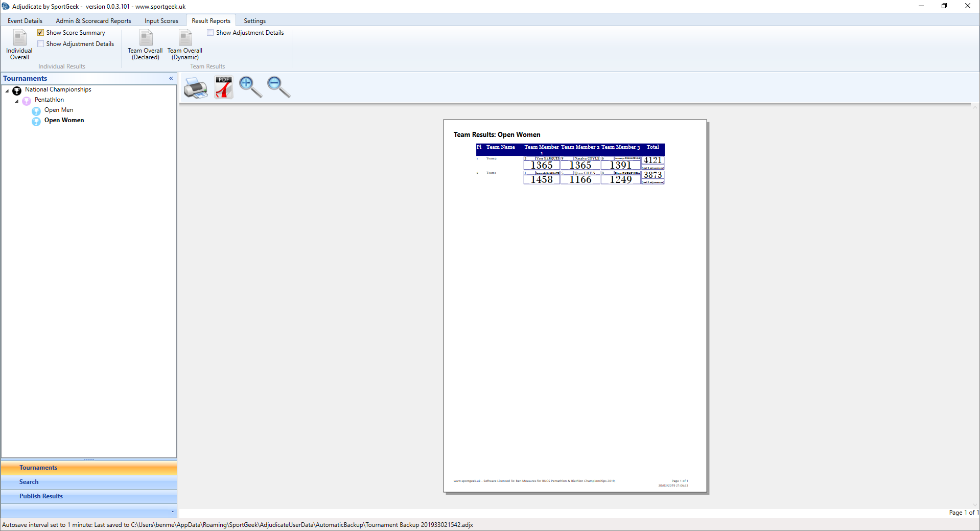Click the Page 1 of 1 indicator
Image resolution: width=980 pixels, height=531 pixels.
[964, 513]
